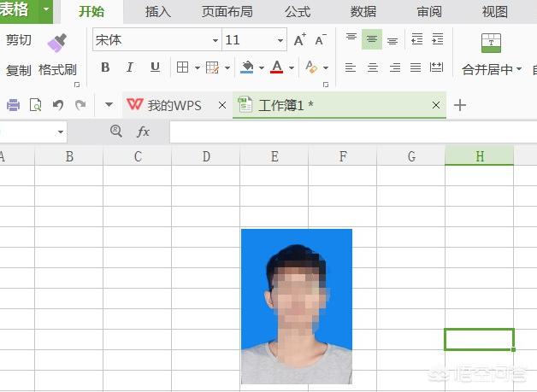
Task: Open 视图 ribbon tab
Action: click(x=495, y=12)
